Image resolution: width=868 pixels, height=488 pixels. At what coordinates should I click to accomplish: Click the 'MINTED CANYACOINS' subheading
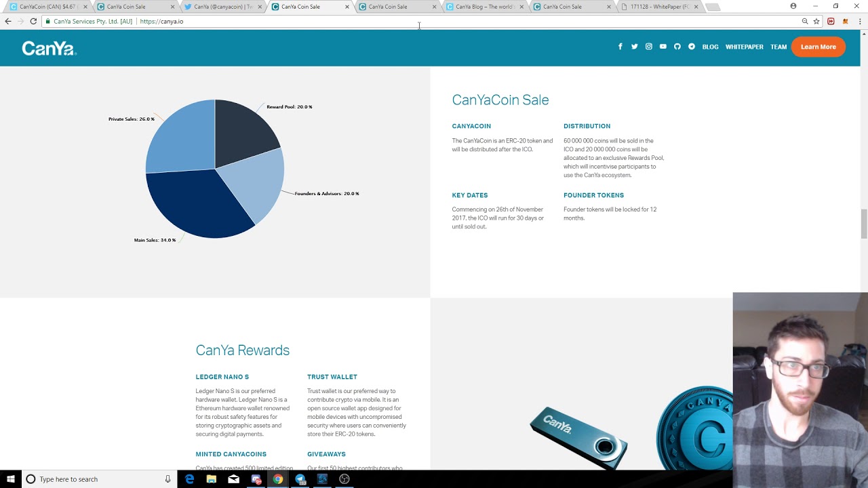coord(231,454)
